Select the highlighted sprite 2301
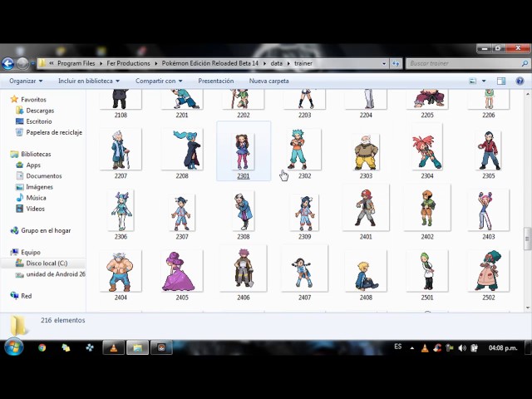The height and width of the screenshot is (399, 532). pos(244,151)
